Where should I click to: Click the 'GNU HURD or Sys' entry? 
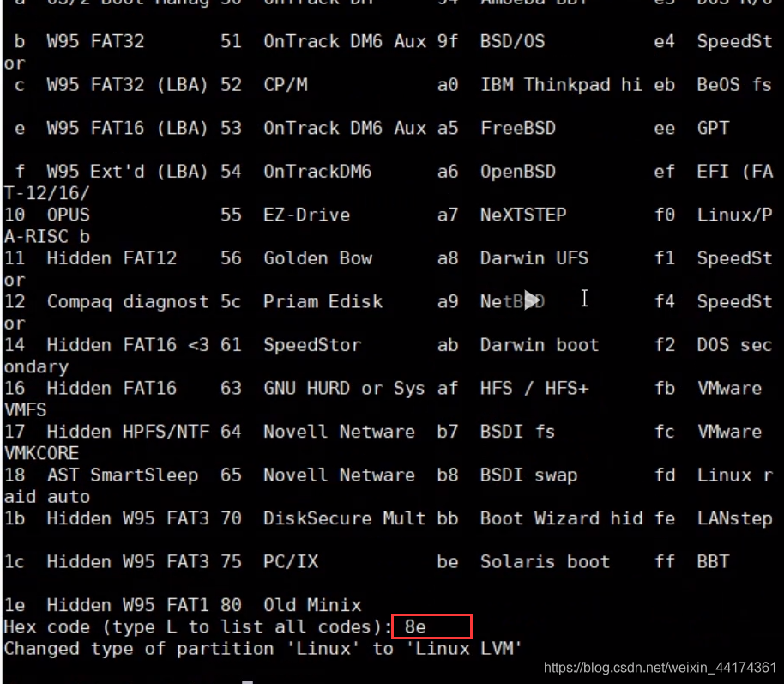[344, 389]
